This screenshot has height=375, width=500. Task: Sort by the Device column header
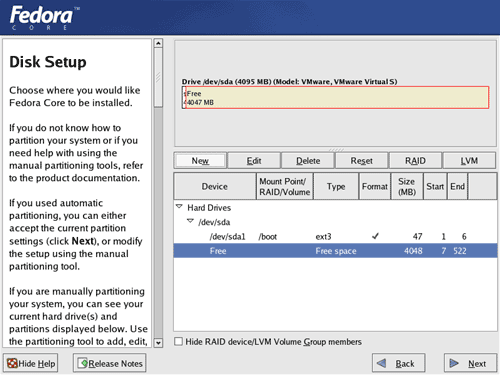click(215, 186)
